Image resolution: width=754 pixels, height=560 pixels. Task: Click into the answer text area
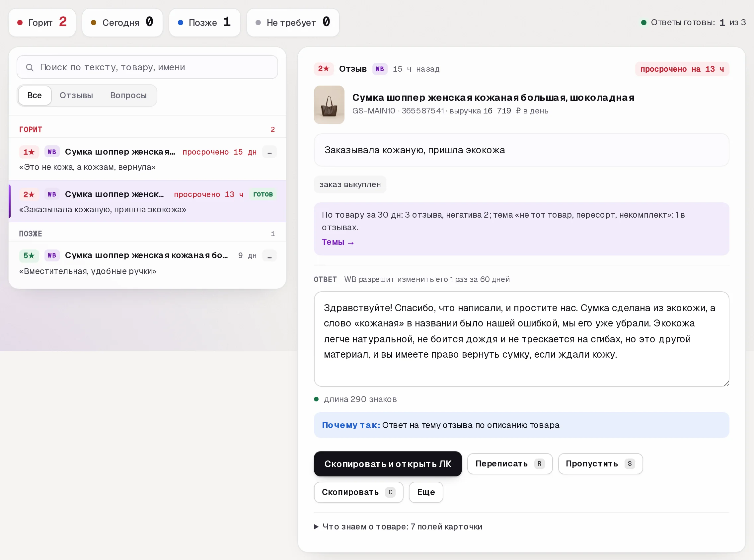521,339
